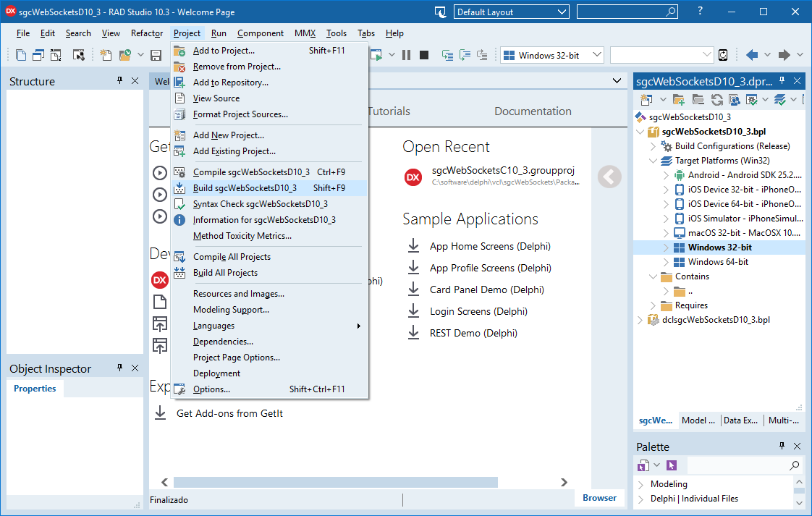Click the Trace Into debug icon
This screenshot has height=516, width=812.
(x=447, y=55)
